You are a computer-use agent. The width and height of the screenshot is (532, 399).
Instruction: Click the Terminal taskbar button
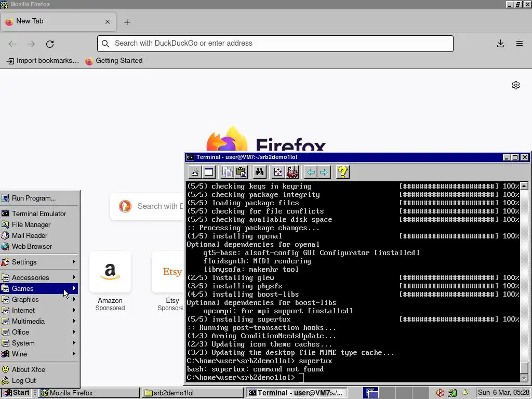tap(297, 393)
